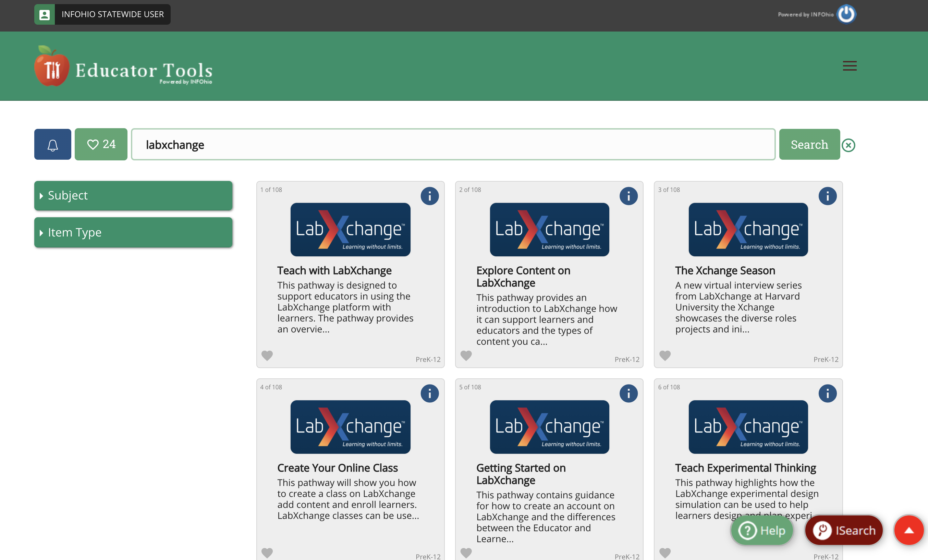
Task: Favorite Getting Started on LabXchange heart
Action: coord(466,552)
